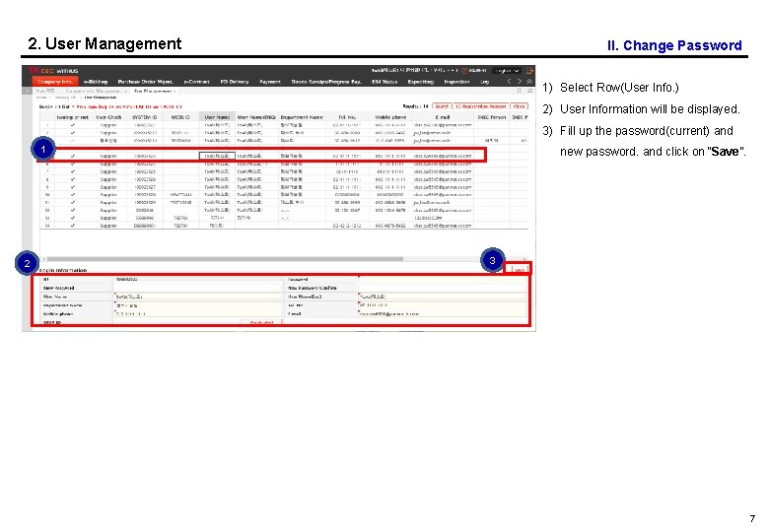
Task: Sort by SYSTEM ID column header
Action: click(x=145, y=117)
